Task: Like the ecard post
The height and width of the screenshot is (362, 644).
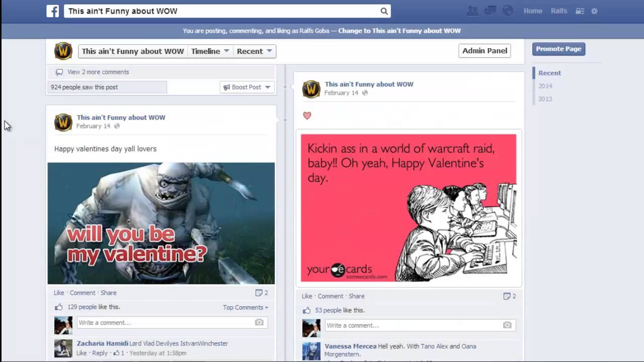Action: tap(307, 296)
